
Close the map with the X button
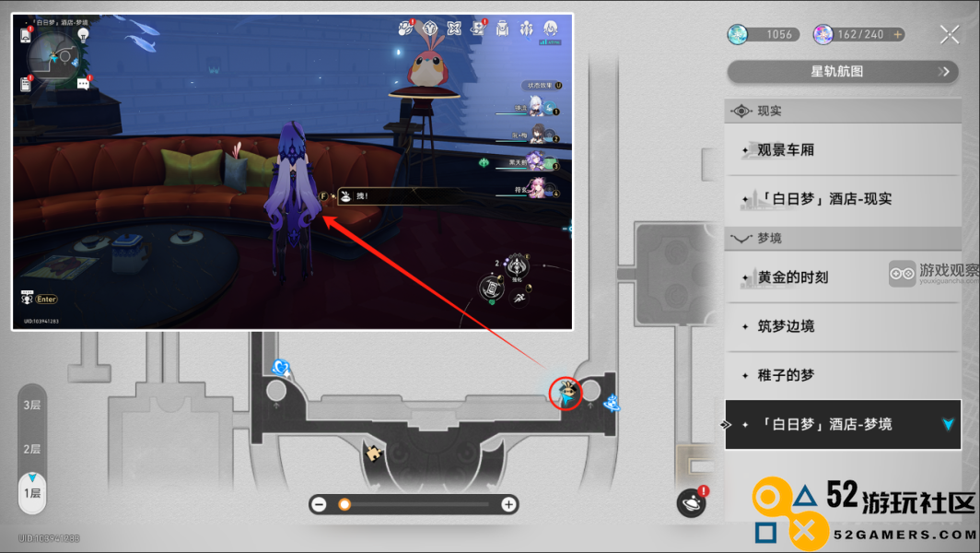coord(950,34)
